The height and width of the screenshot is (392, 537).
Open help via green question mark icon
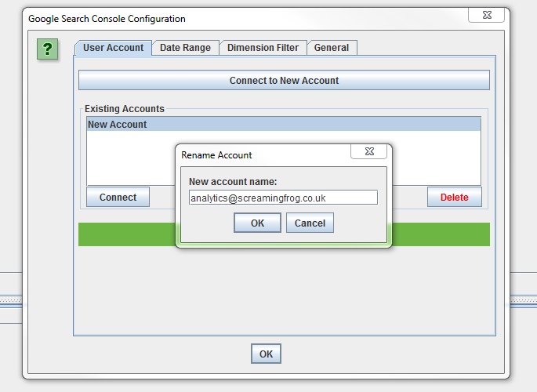[x=47, y=49]
